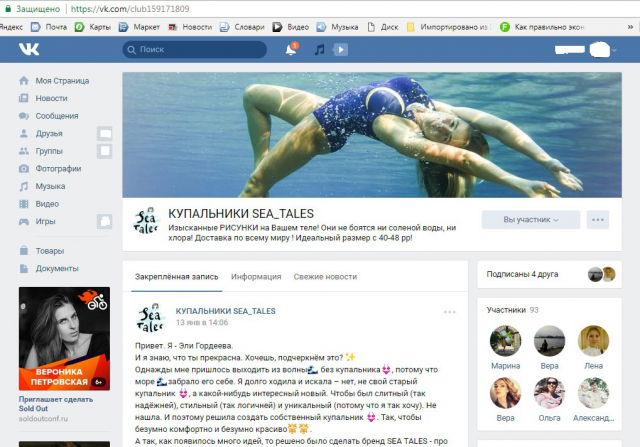640x447 pixels.
Task: Open Подписаны 4 друга list
Action: 549,274
